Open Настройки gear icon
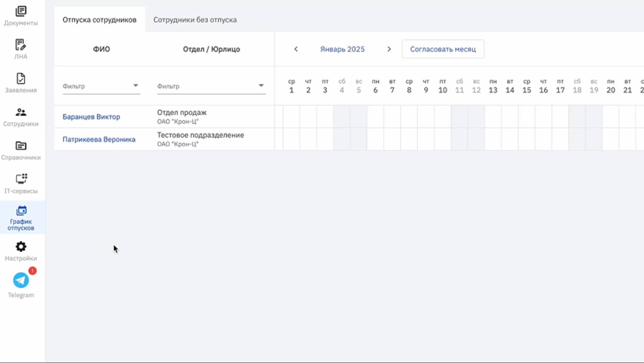Screen dimensions: 644x363 pyautogui.click(x=21, y=247)
